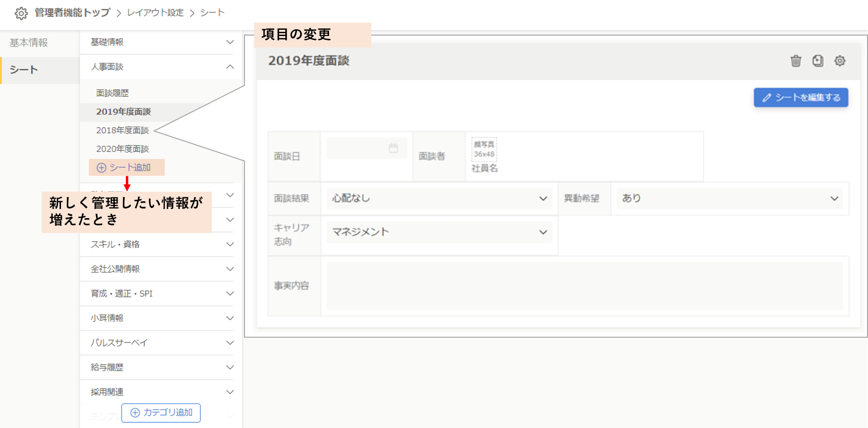Expand the スキル・資格 category
Screen dimensions: 868x428
tap(230, 245)
